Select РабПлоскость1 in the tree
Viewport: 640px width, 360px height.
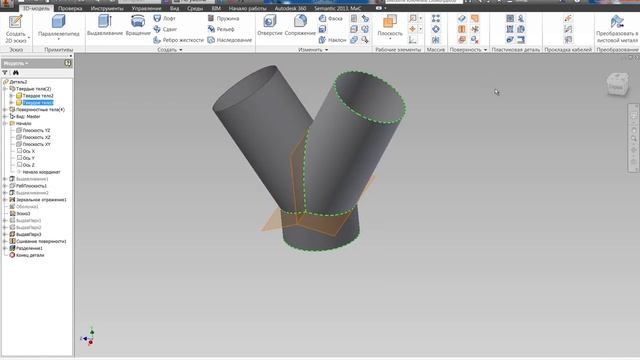(x=31, y=186)
